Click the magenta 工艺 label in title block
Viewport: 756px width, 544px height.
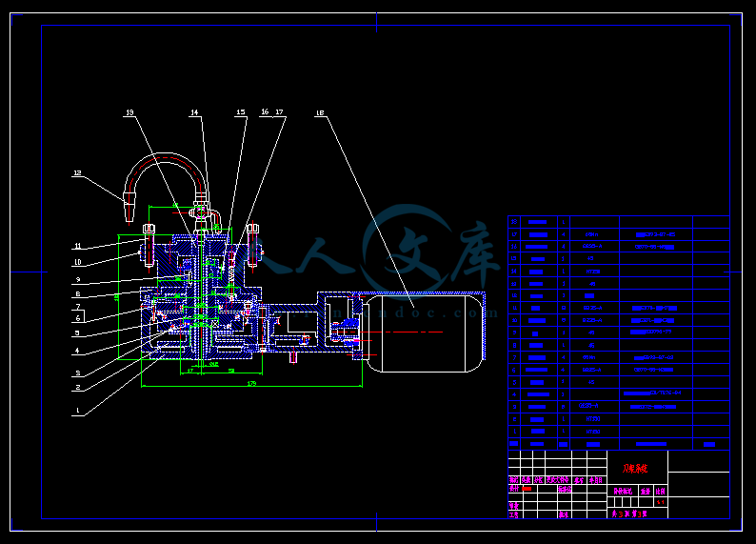[x=514, y=514]
